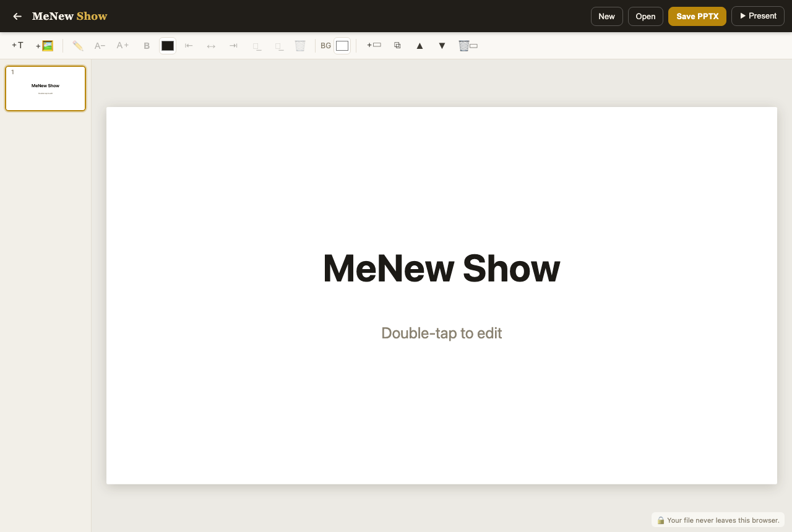792x532 pixels.
Task: Align text left
Action: click(x=189, y=46)
